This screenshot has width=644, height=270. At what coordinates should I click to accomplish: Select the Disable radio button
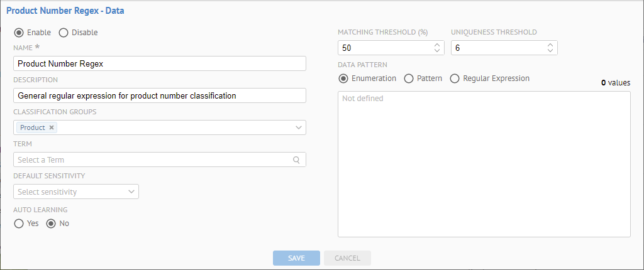coord(64,32)
